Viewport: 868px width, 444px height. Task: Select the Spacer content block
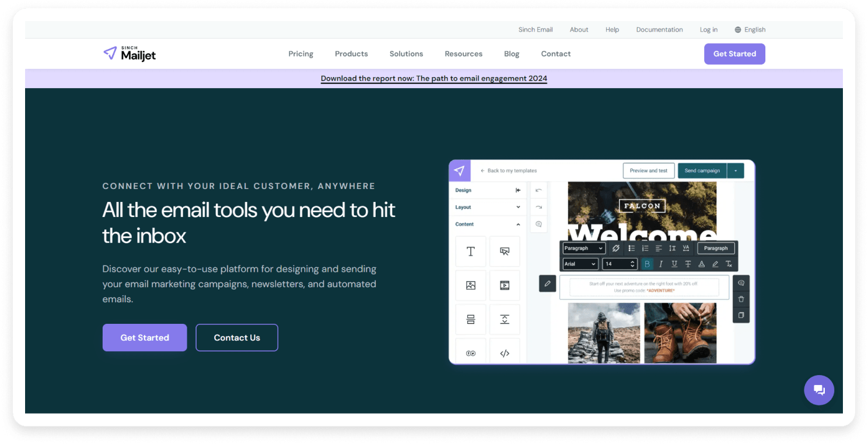point(505,319)
